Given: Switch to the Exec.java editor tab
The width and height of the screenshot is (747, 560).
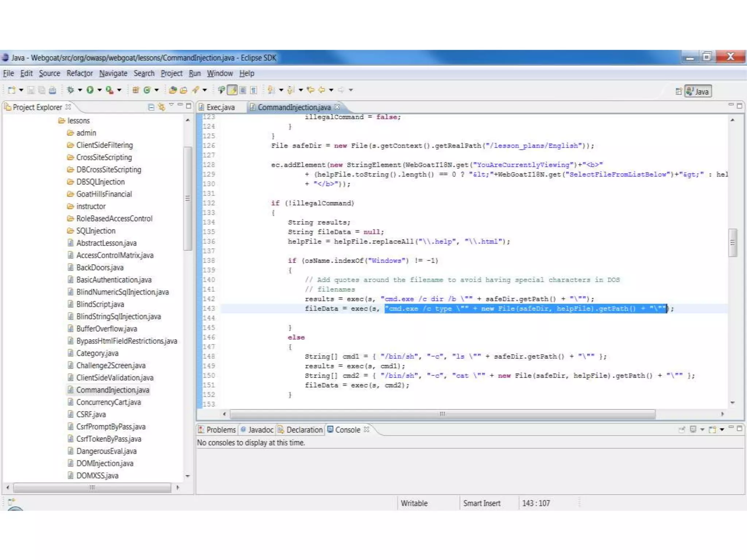Looking at the screenshot, I should (x=220, y=107).
